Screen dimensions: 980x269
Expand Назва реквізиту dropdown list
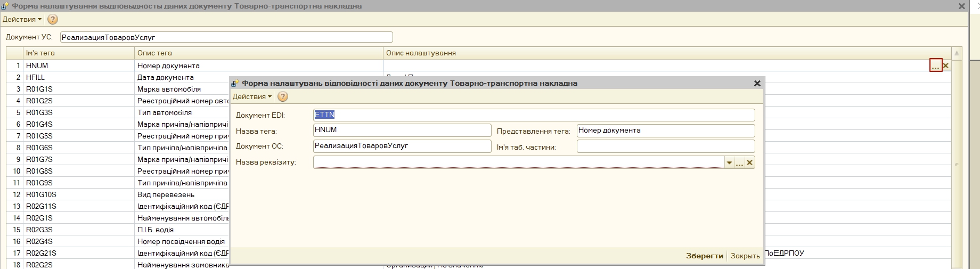[x=729, y=162]
